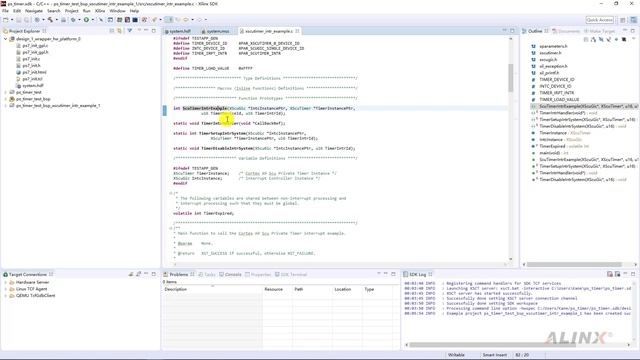
Task: Open dropdown arrow beside New icon
Action: tap(11, 20)
